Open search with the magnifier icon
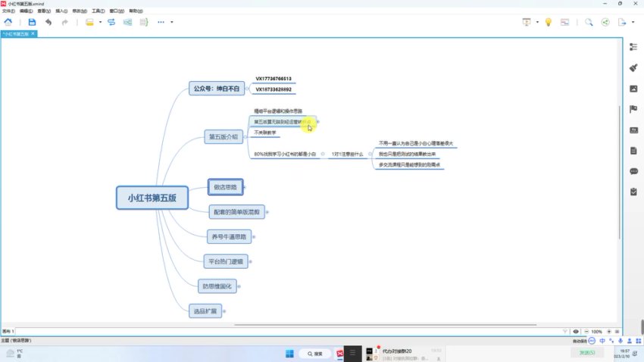Viewport: 644px width, 362px height. coord(589,22)
